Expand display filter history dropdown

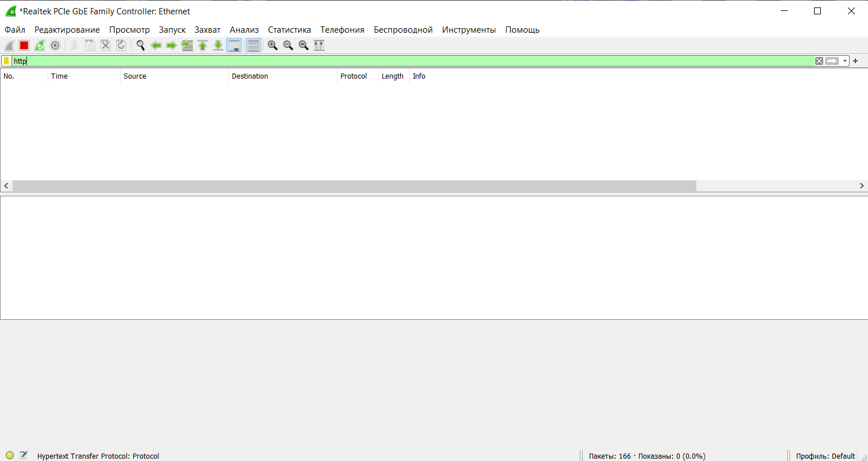[845, 61]
